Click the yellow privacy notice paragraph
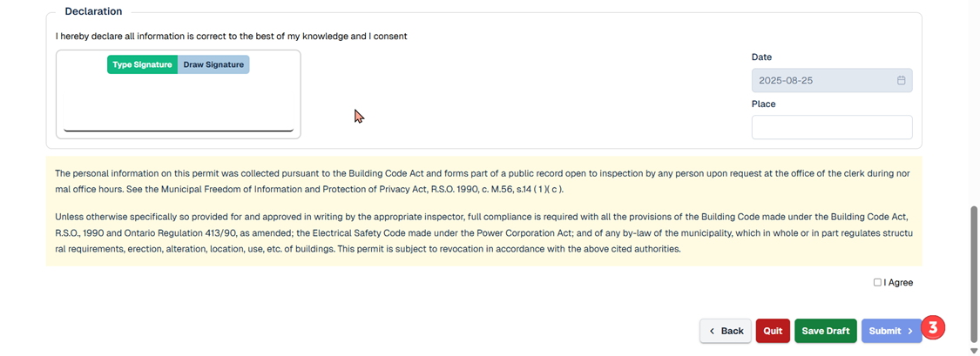The image size is (980, 356). pyautogui.click(x=483, y=181)
